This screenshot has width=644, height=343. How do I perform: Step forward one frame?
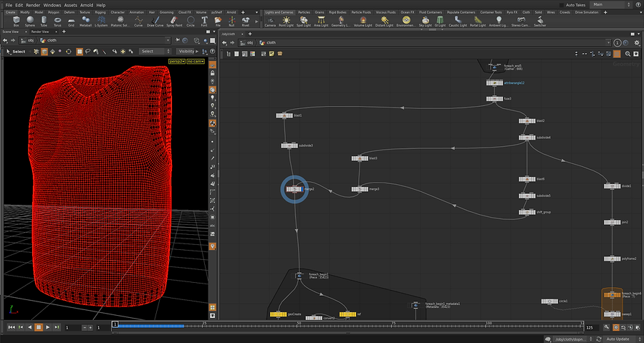coord(57,327)
